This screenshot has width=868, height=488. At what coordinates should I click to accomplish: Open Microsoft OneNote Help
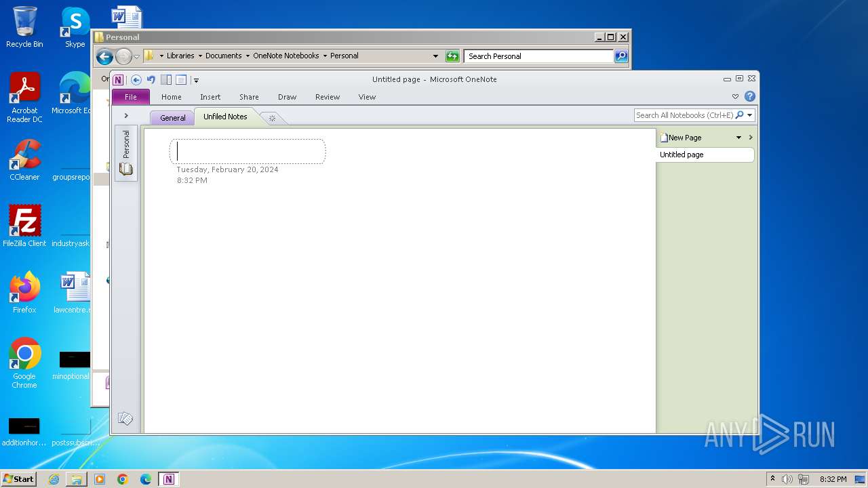(x=750, y=97)
